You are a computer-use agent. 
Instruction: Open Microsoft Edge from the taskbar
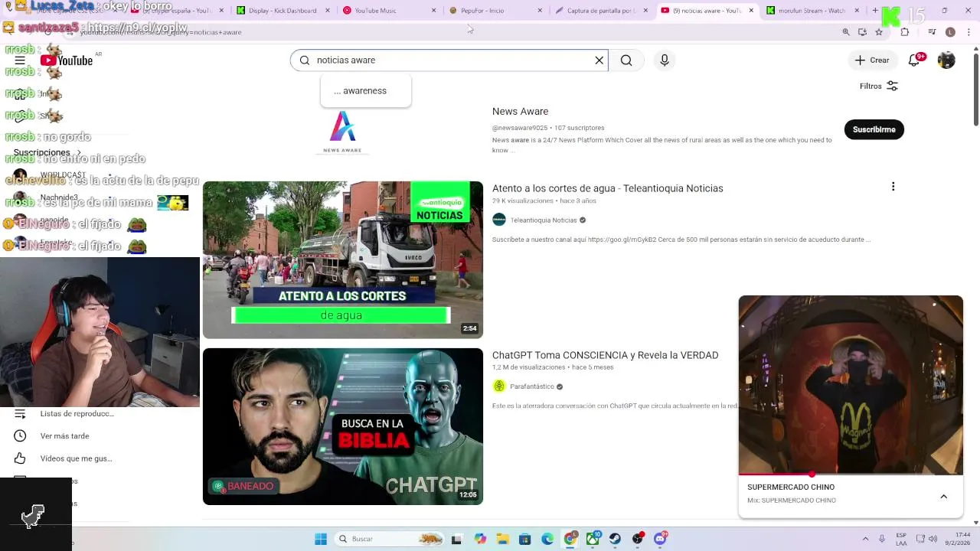[547, 539]
